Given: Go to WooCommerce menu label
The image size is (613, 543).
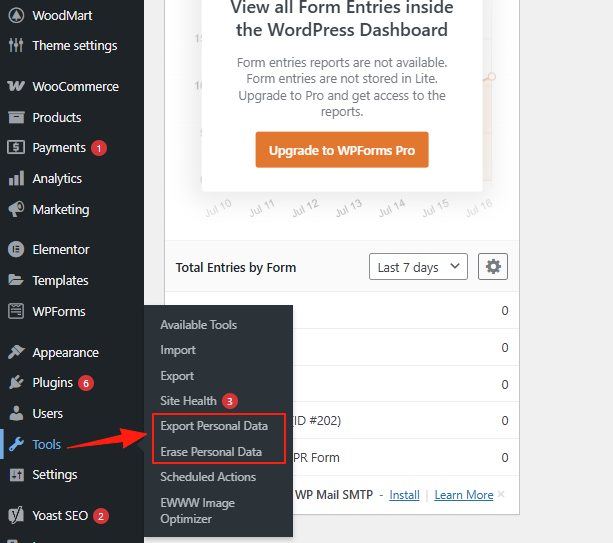Looking at the screenshot, I should pos(75,86).
